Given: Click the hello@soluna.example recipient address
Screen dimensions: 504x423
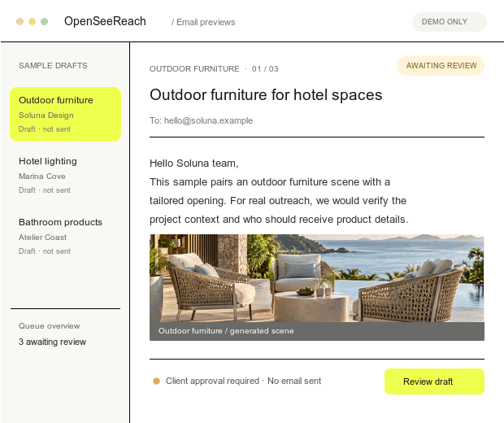Looking at the screenshot, I should pos(208,120).
